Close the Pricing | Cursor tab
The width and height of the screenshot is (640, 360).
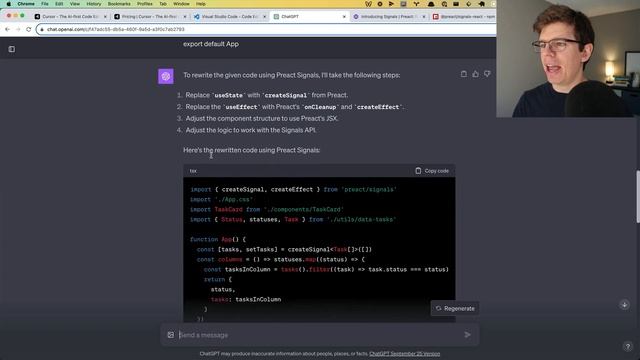(184, 17)
